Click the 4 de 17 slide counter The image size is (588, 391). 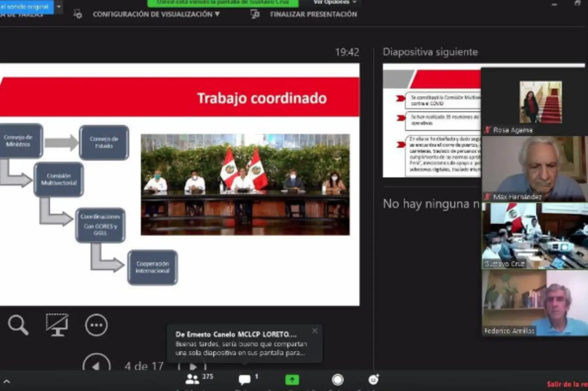click(144, 366)
